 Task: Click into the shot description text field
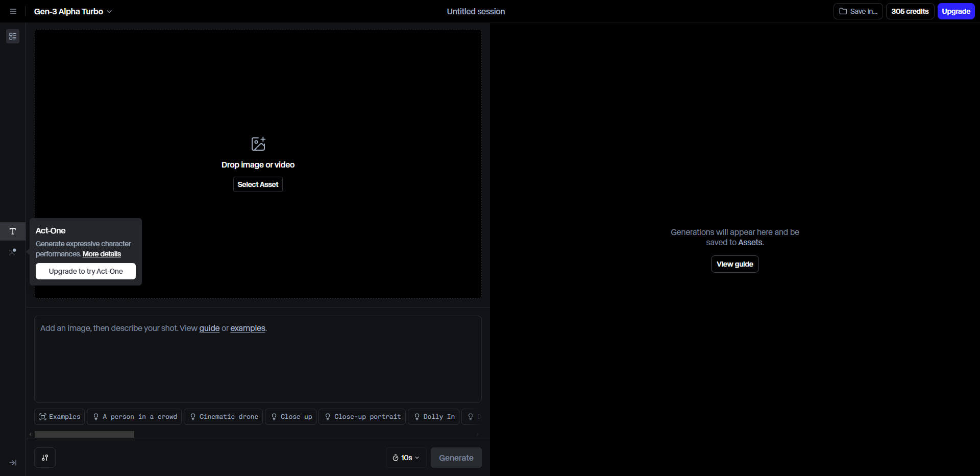point(258,363)
